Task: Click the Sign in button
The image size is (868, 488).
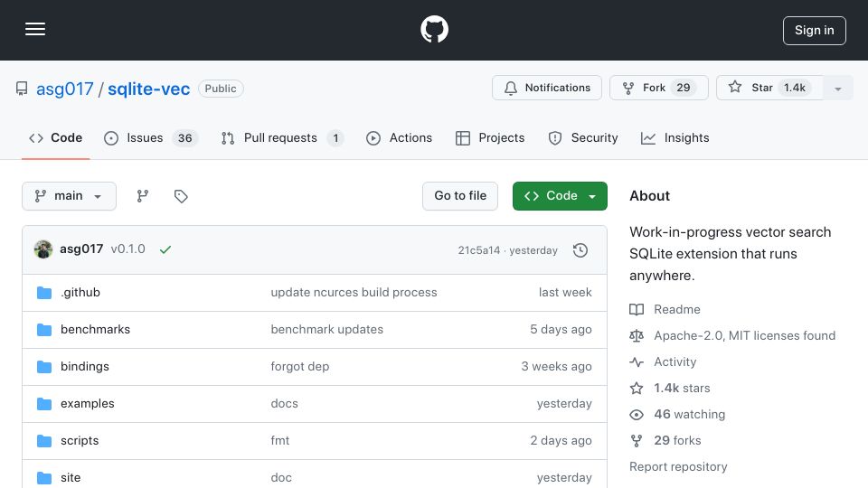Action: (x=815, y=31)
